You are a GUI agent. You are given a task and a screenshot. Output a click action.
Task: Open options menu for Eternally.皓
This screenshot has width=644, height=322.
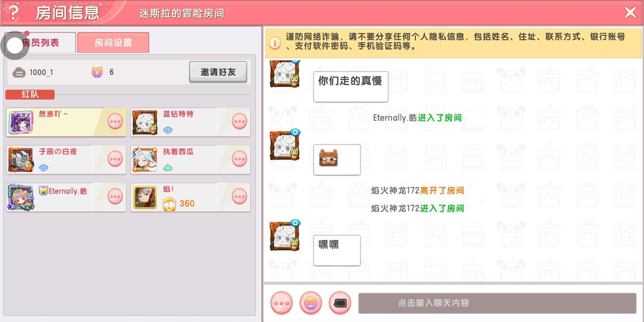(x=115, y=197)
